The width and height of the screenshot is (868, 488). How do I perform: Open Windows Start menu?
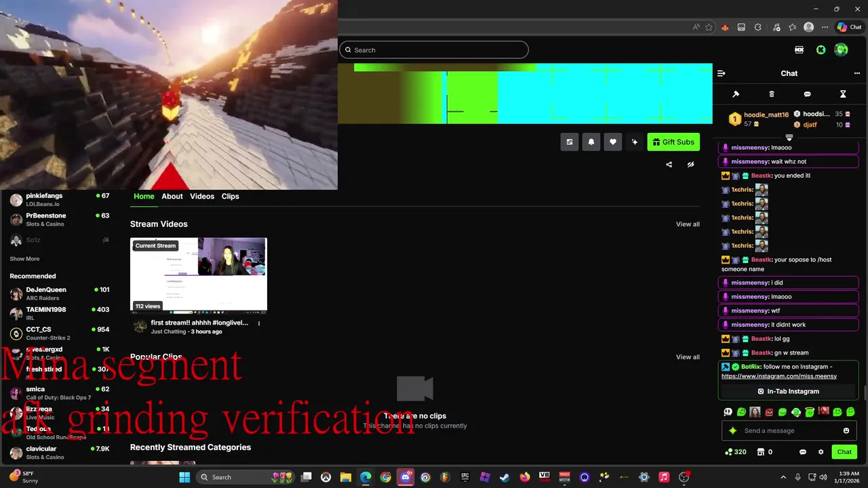pos(184,477)
